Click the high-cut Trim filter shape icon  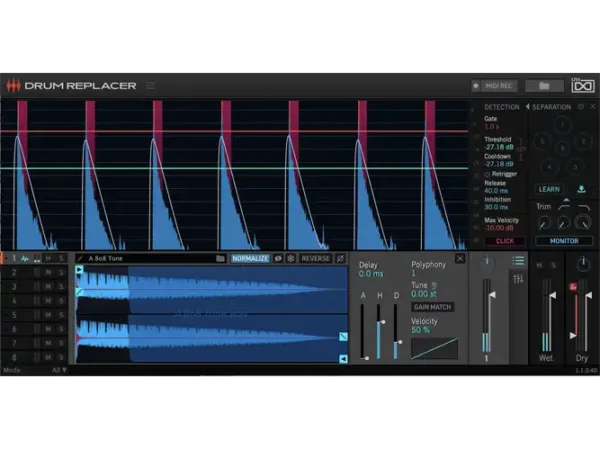click(x=584, y=207)
